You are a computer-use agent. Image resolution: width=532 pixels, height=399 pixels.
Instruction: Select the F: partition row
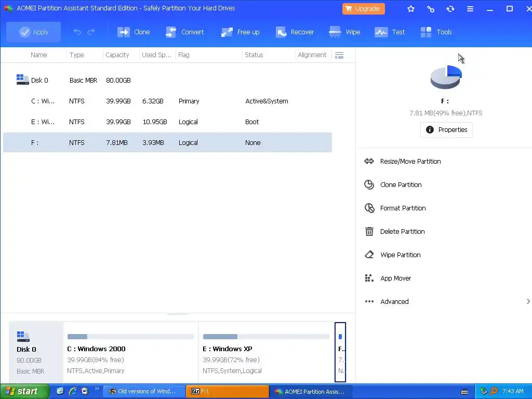(168, 142)
